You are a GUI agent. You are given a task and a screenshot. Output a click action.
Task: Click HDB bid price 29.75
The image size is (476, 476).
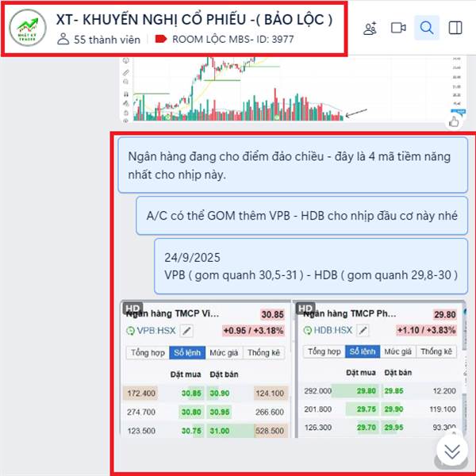pos(366,409)
